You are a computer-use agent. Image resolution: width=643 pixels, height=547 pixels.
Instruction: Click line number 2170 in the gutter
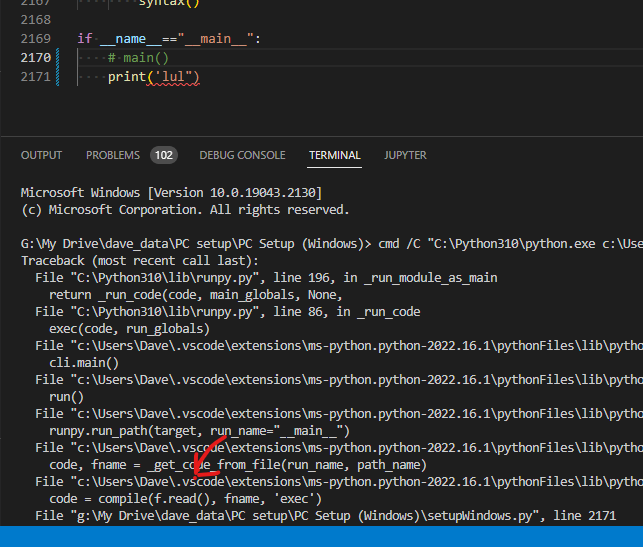tap(36, 58)
